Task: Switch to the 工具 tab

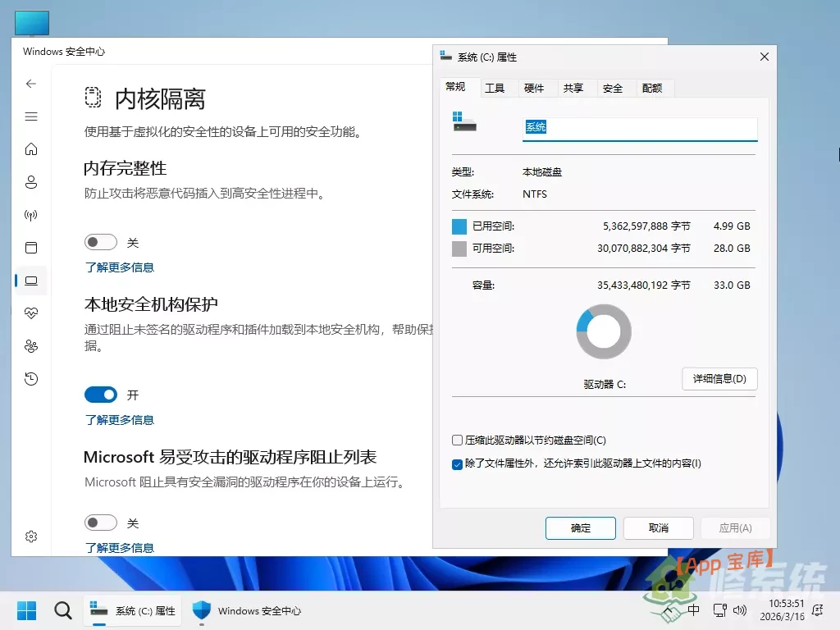Action: pos(495,88)
